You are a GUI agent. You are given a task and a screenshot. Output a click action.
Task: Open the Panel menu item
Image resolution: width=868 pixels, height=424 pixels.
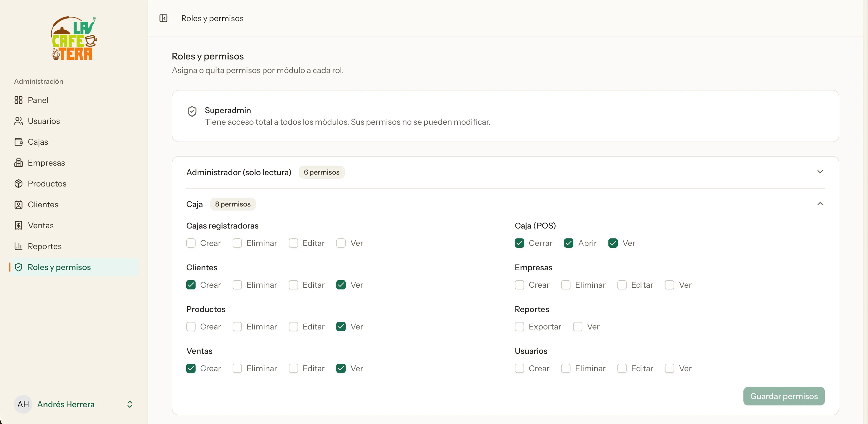click(74, 100)
